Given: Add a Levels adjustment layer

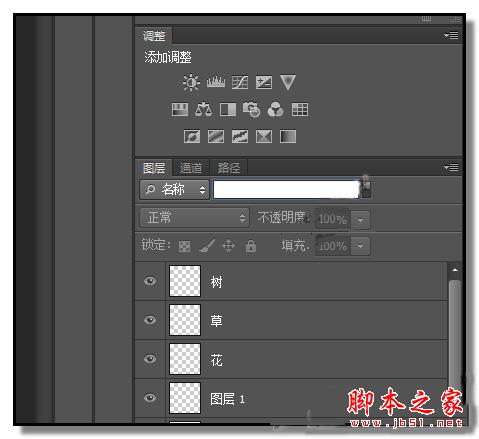Looking at the screenshot, I should tap(216, 82).
